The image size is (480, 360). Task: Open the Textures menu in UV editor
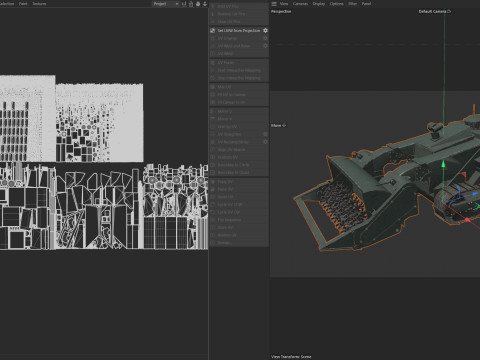(39, 4)
